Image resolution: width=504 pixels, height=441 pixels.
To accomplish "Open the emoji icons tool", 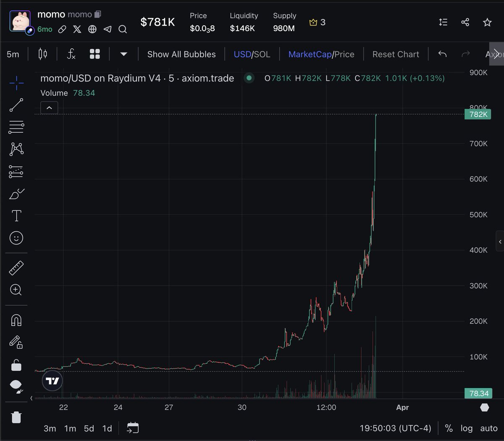I will pyautogui.click(x=16, y=238).
